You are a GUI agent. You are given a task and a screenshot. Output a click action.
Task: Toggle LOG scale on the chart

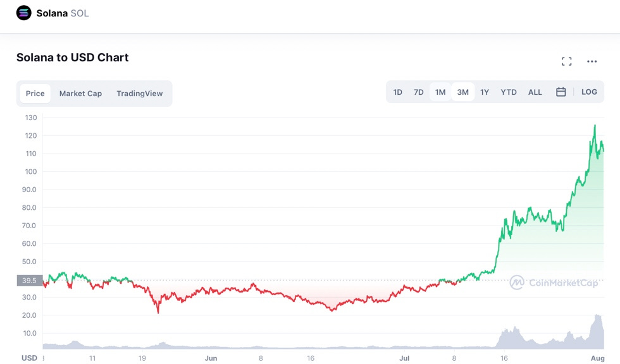coord(589,92)
